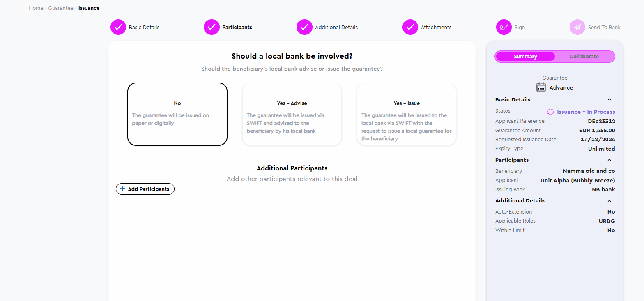Click the Additional Details checkmark step icon
This screenshot has height=301, width=644.
(x=304, y=27)
